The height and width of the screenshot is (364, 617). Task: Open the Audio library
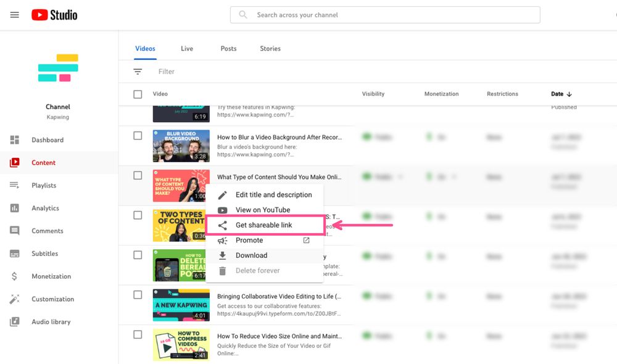pos(51,322)
